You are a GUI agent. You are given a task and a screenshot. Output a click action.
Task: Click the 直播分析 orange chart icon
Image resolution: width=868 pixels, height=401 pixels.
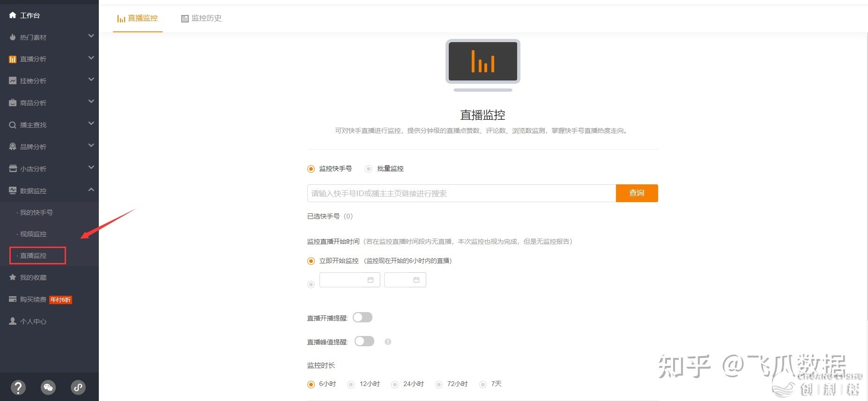pos(13,59)
